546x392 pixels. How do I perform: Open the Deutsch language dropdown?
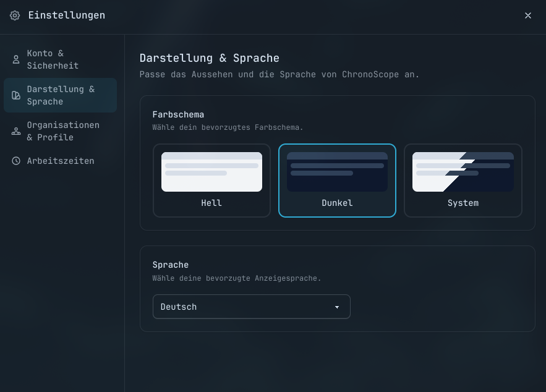point(252,307)
